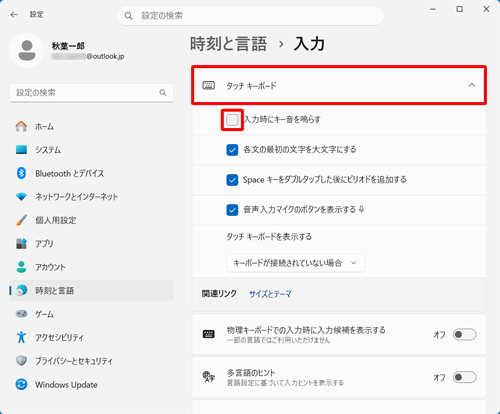Open キーボードが接続されていない場合 dropdown
Screen dimensions: 500x414
(x=295, y=263)
